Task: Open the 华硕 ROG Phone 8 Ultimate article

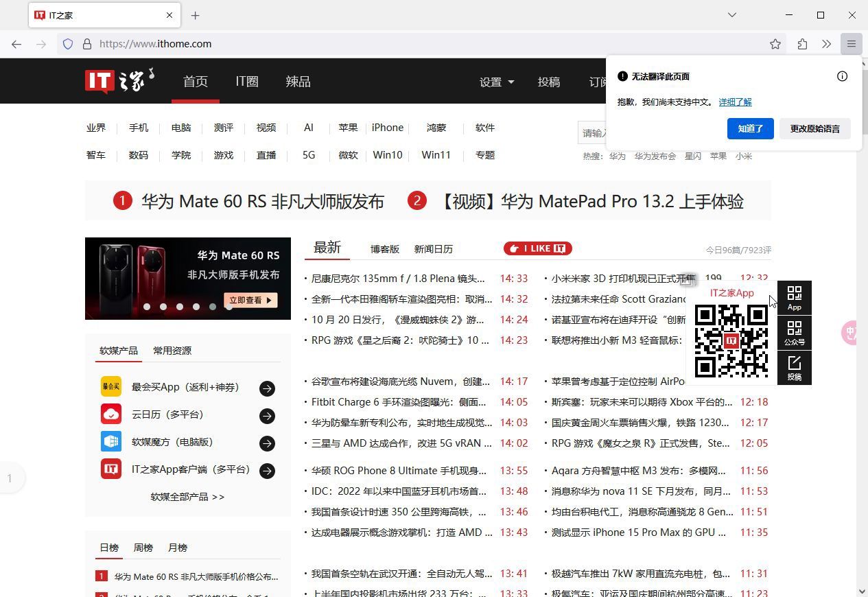Action: [x=399, y=471]
